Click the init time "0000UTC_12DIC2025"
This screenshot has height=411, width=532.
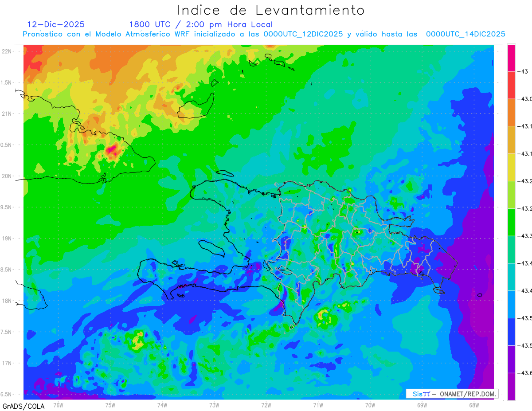(303, 35)
